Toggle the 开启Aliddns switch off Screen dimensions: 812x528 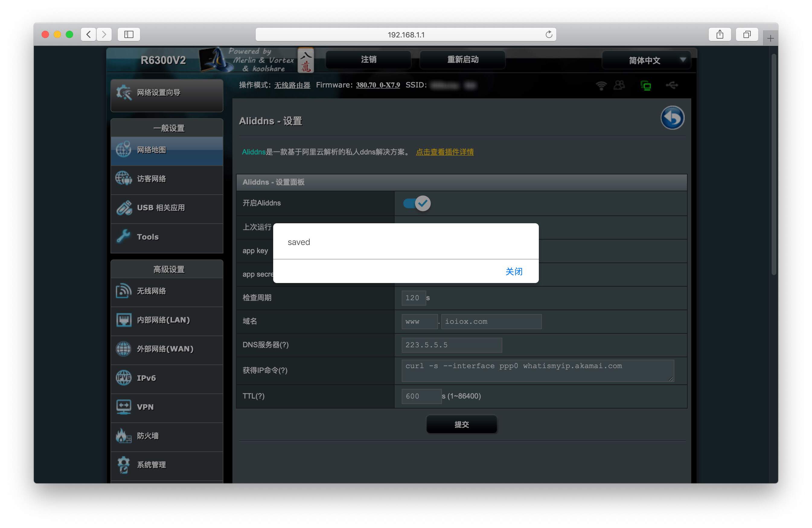[x=417, y=204]
